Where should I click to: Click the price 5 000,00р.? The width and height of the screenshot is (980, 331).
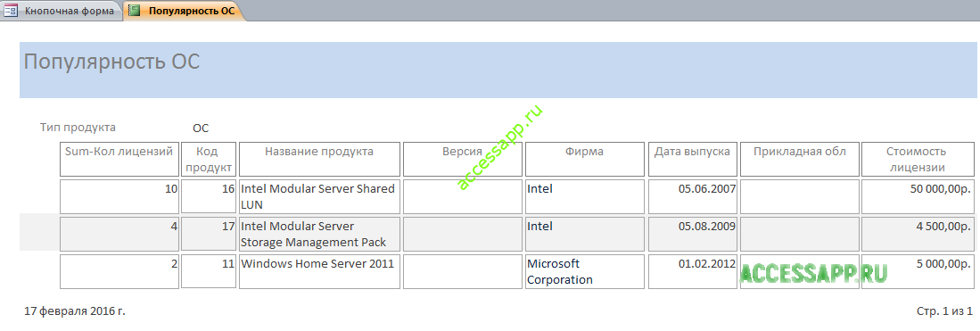tap(917, 271)
